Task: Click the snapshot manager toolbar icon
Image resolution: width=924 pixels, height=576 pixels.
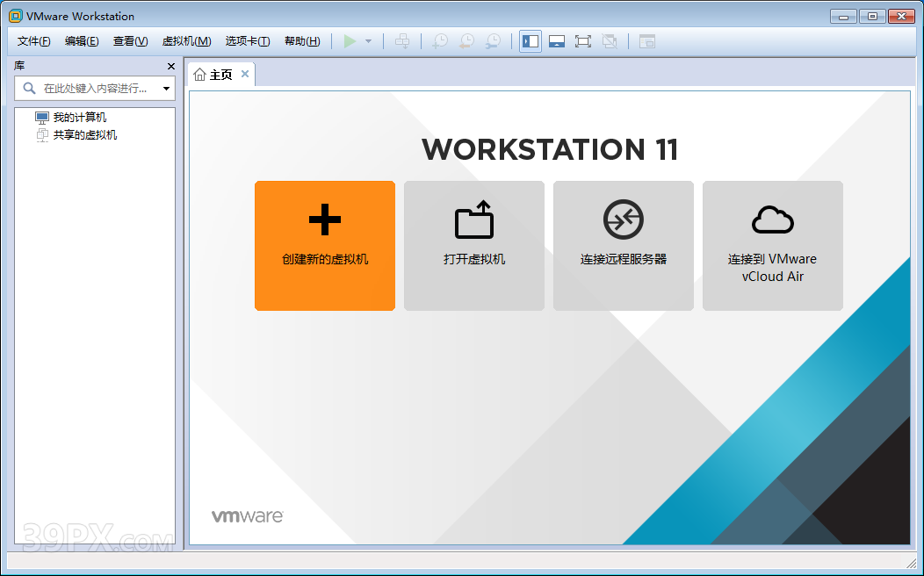Action: [494, 41]
